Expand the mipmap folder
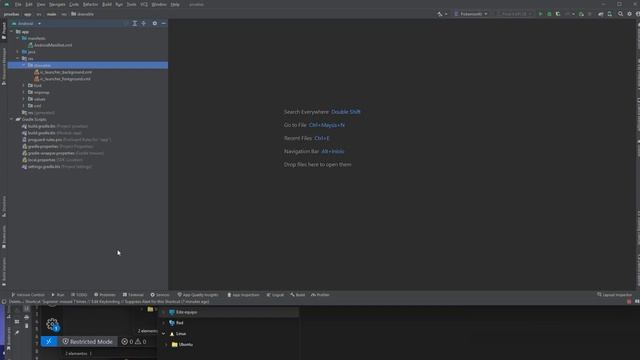 tap(24, 92)
